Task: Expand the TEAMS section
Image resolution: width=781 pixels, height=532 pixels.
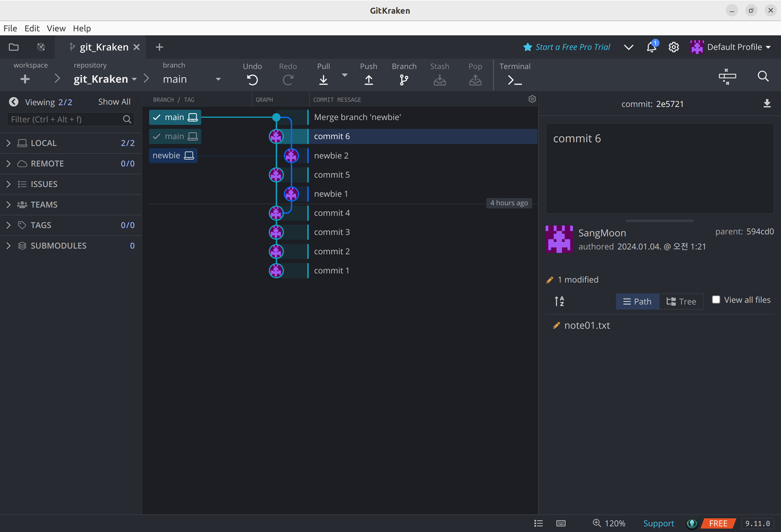Action: tap(9, 204)
